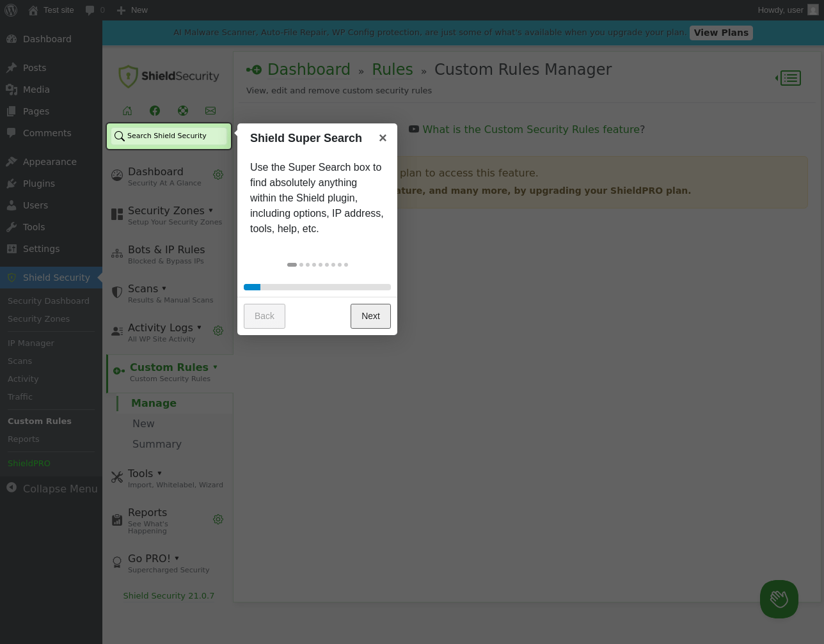Open Bots & IP Rules section
The width and height of the screenshot is (824, 644).
tap(166, 254)
